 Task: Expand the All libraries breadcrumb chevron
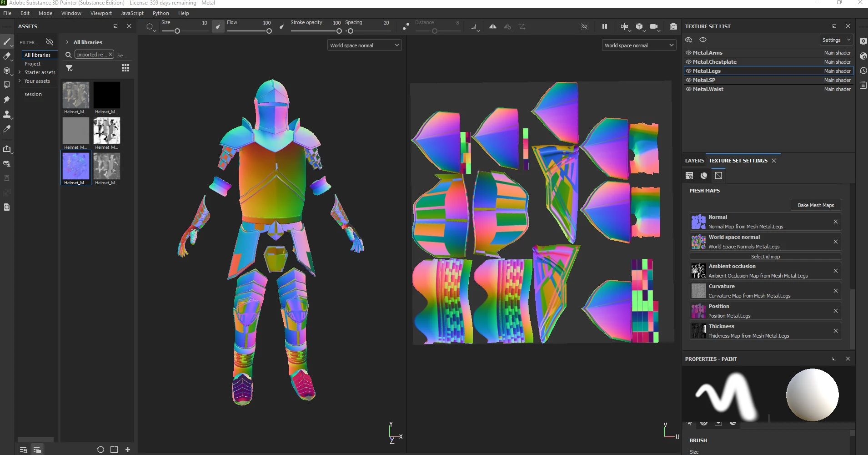tap(67, 42)
